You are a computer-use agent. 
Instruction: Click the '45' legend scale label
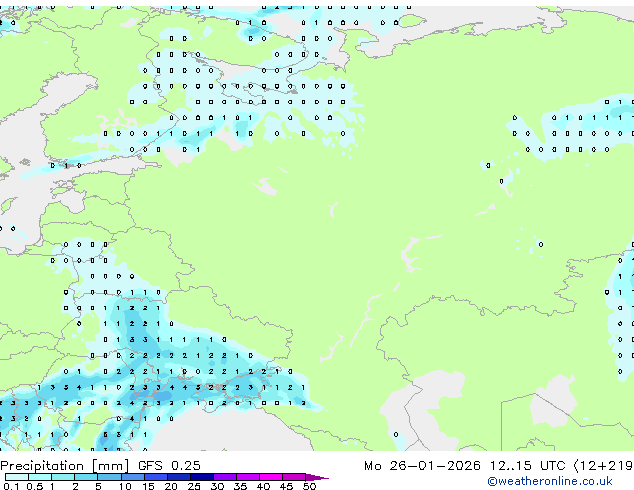[x=286, y=486]
